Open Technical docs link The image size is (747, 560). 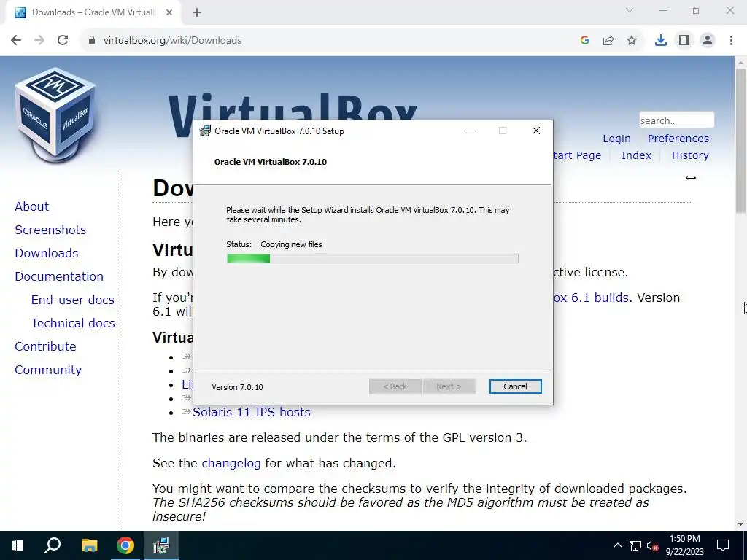tap(73, 323)
